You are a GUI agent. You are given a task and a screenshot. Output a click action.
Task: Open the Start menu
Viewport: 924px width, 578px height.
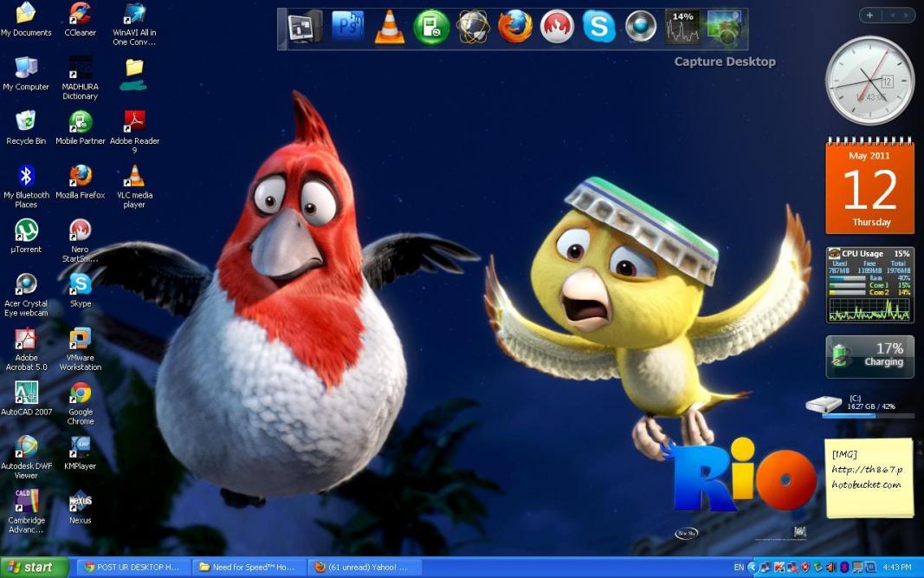(x=34, y=568)
